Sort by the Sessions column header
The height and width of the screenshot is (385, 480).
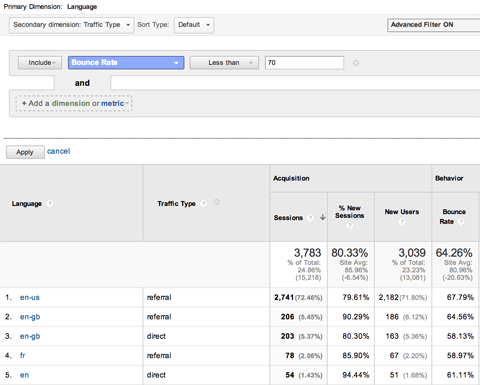(288, 218)
